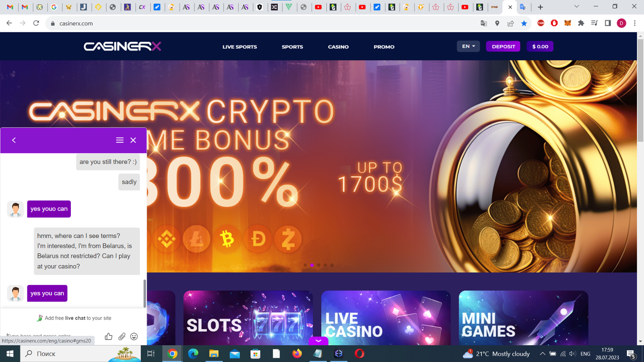The height and width of the screenshot is (362, 644).
Task: Go to the PROMO menu item
Action: [384, 47]
